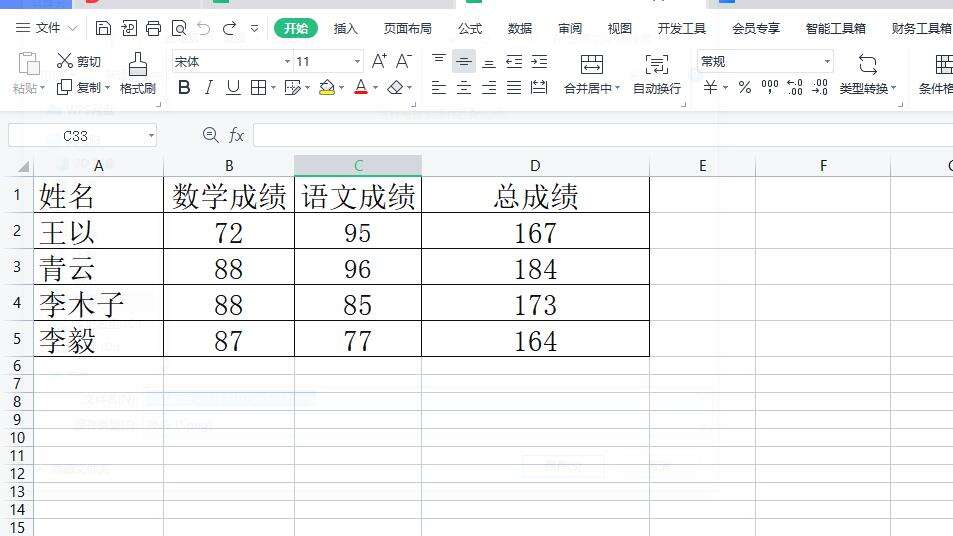This screenshot has width=953, height=536.
Task: Switch to the 审阅 tab
Action: (569, 29)
